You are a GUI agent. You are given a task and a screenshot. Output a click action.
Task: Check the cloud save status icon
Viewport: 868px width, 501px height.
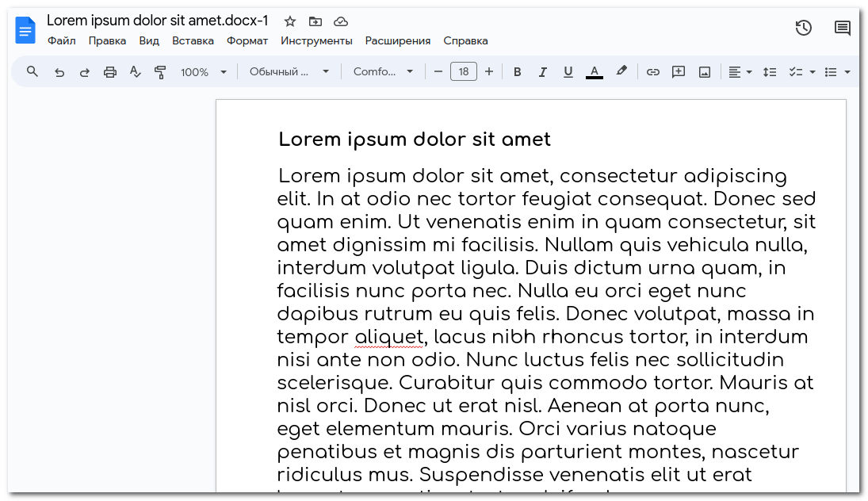coord(341,21)
